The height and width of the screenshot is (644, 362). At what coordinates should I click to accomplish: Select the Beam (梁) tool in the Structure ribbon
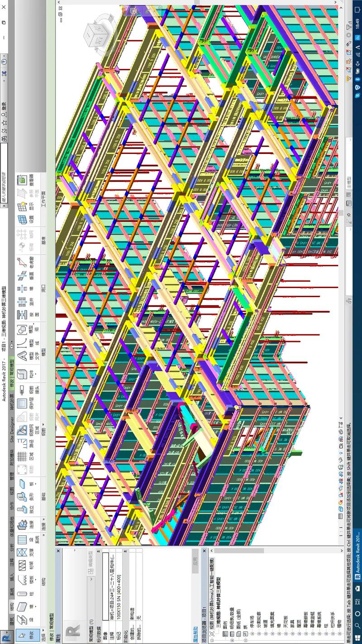click(21, 618)
